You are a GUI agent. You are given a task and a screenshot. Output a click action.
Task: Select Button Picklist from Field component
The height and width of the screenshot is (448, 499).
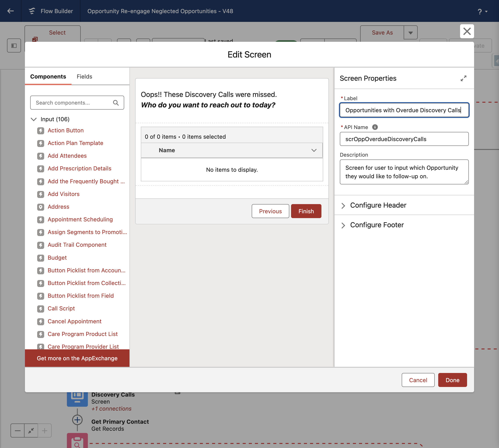[x=80, y=296]
